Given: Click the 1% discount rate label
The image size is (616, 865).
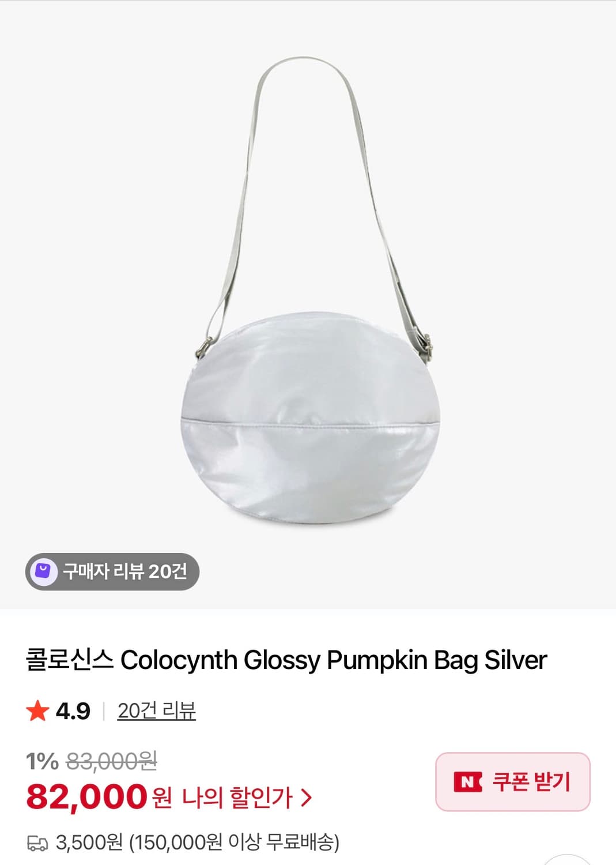Looking at the screenshot, I should (42, 761).
